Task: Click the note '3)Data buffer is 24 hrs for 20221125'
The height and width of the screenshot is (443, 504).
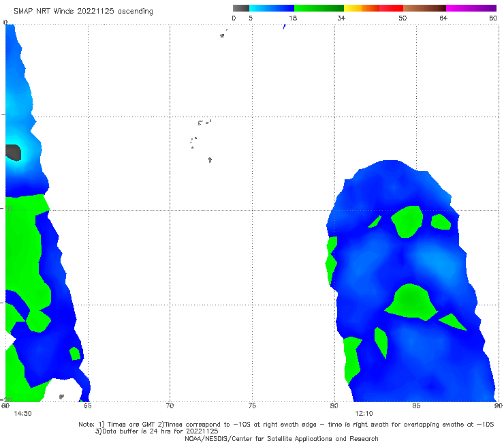Action: (x=157, y=431)
